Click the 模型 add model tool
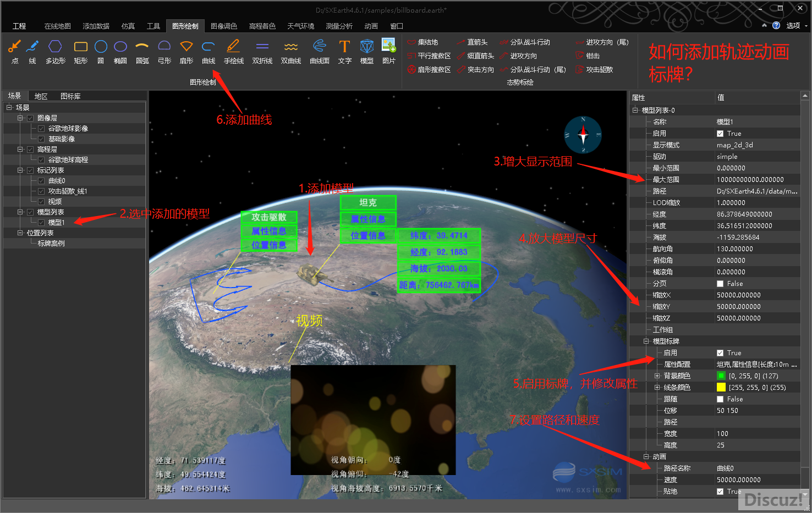The height and width of the screenshot is (513, 812). coord(367,51)
